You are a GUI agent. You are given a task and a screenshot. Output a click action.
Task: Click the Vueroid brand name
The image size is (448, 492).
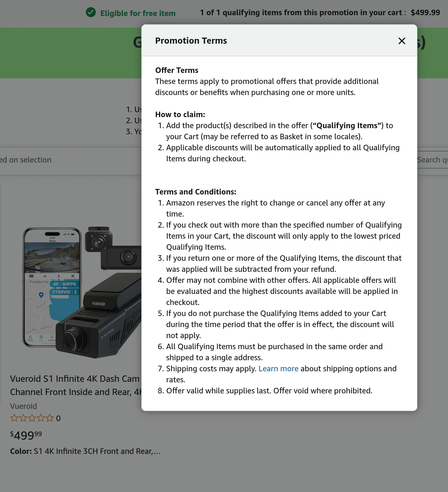23,406
